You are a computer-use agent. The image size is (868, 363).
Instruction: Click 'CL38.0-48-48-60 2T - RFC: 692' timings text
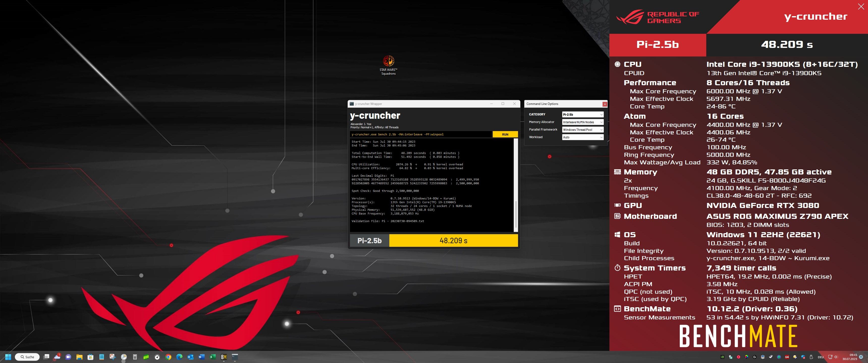tap(759, 196)
